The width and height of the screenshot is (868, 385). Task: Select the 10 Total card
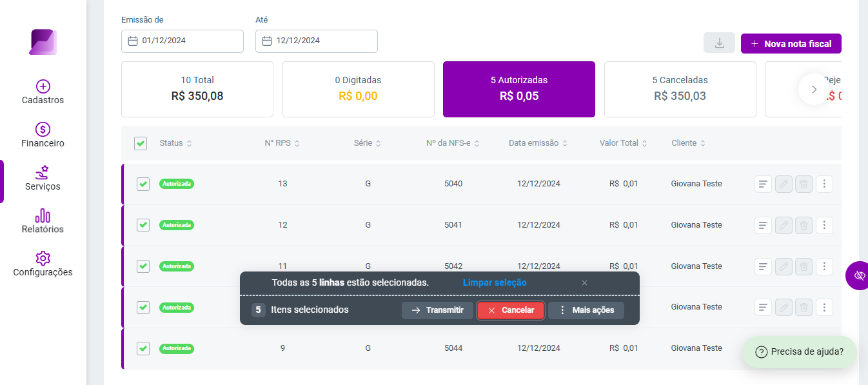click(197, 89)
